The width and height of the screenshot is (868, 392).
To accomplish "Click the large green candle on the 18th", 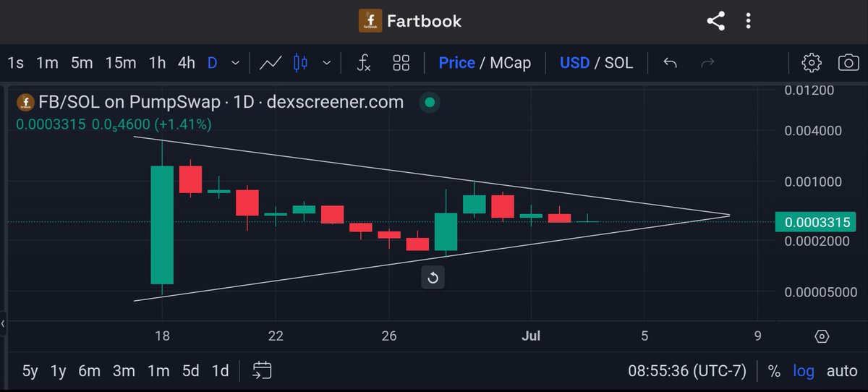I will pyautogui.click(x=162, y=225).
